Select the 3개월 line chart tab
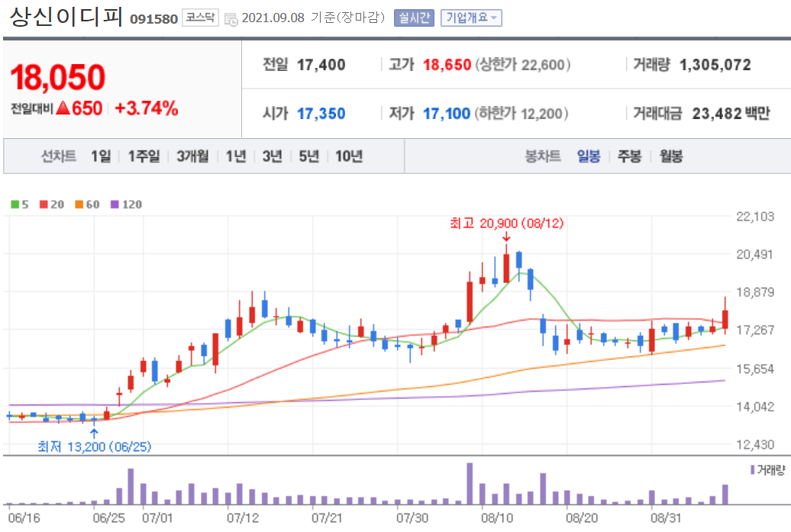Screen dimensions: 791x532 192,156
